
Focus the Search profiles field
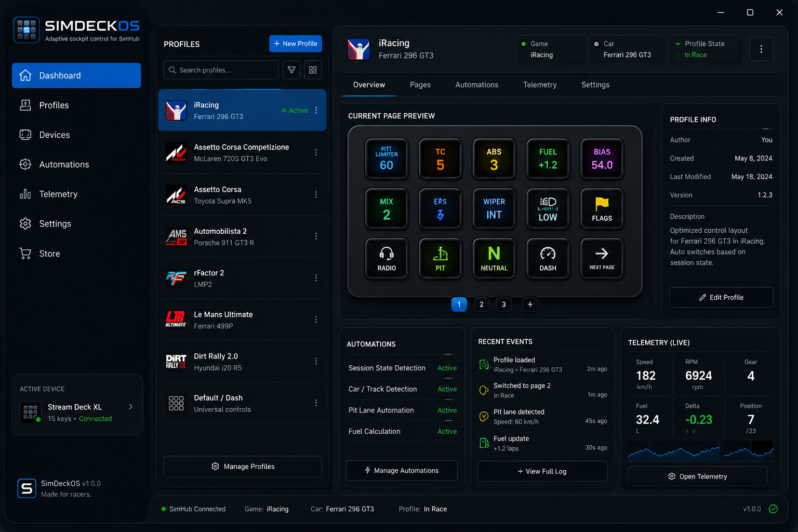[x=221, y=70]
